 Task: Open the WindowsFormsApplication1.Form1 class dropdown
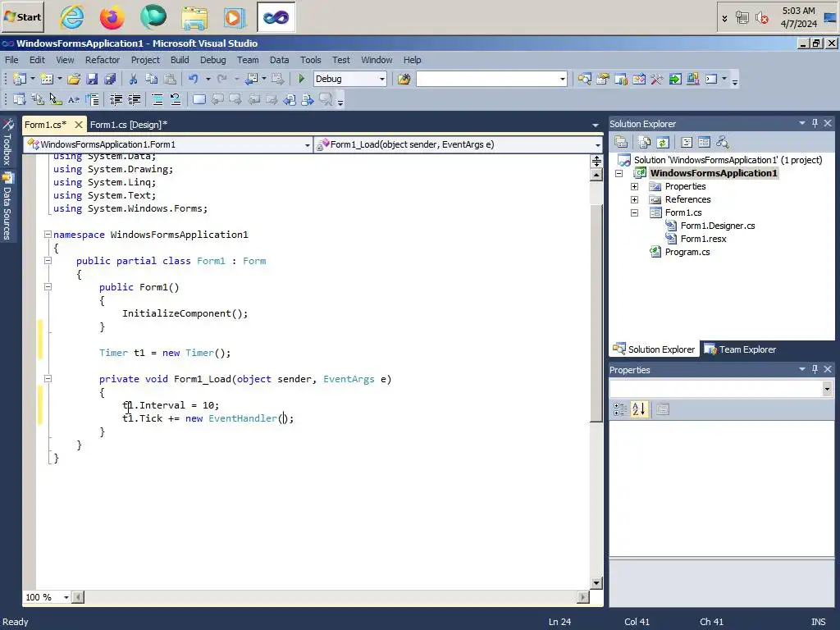click(307, 144)
